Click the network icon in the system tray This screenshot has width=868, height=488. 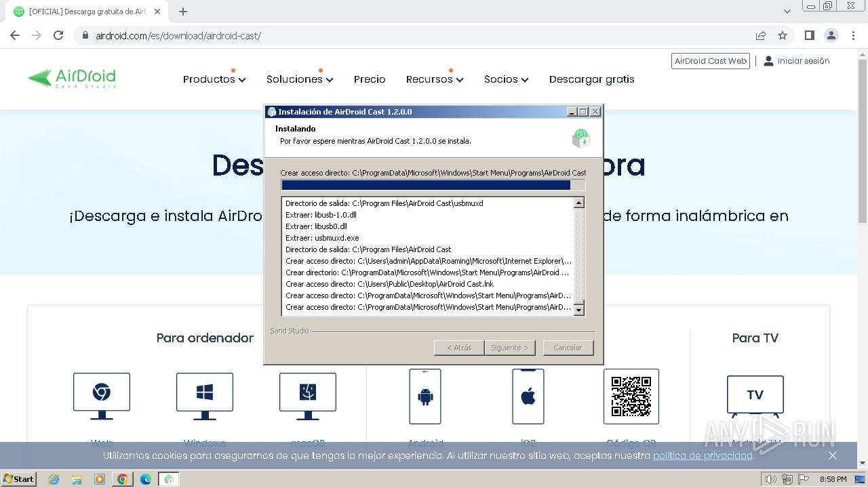787,479
